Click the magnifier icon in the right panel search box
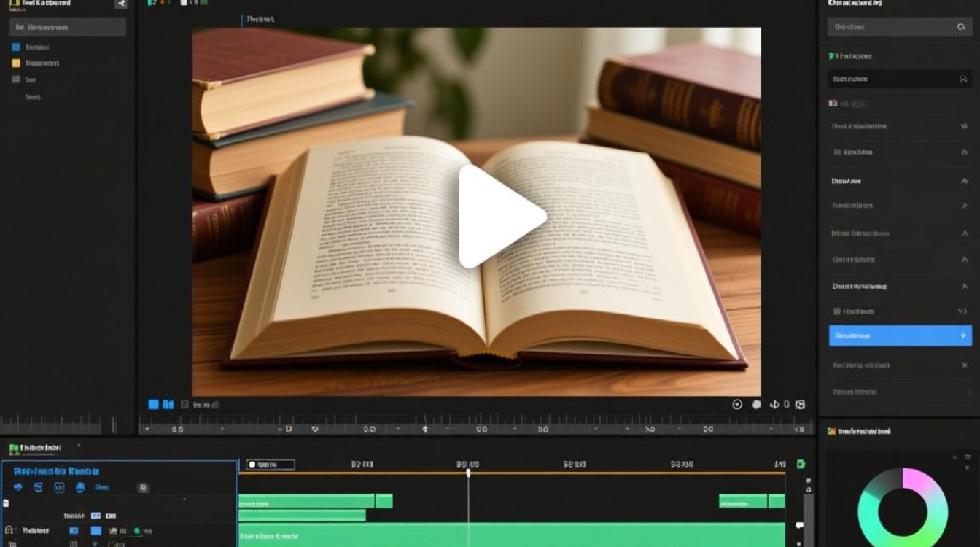The width and height of the screenshot is (980, 547). pyautogui.click(x=961, y=27)
